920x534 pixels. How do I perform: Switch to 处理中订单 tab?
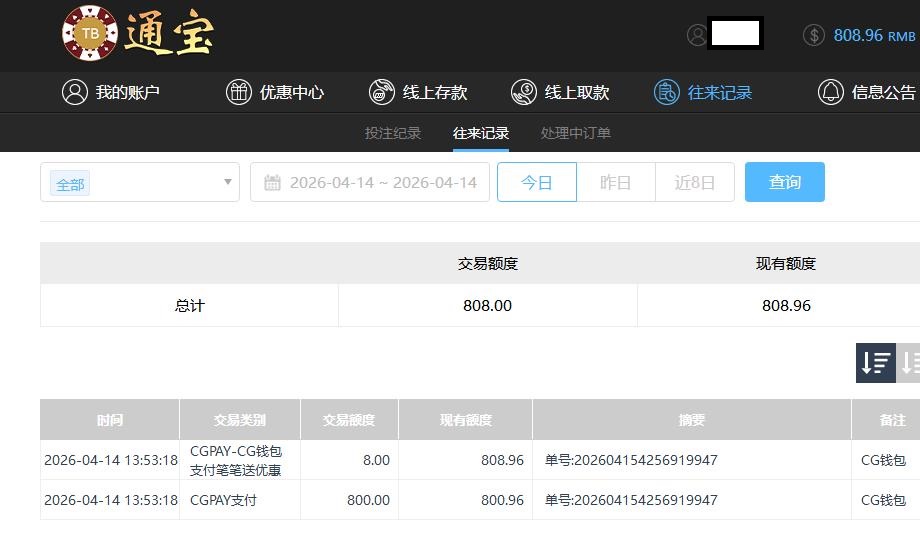pyautogui.click(x=575, y=133)
